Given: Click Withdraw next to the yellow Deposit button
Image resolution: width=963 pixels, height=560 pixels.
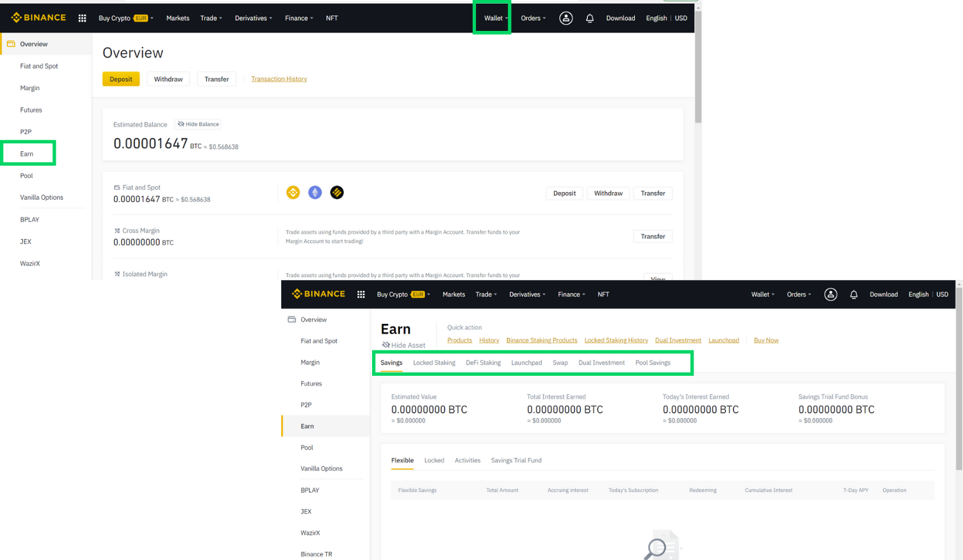Looking at the screenshot, I should [168, 79].
